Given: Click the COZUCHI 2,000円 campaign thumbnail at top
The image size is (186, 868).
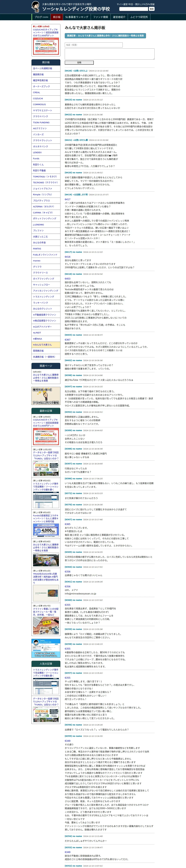Looking at the screenshot, I should coord(46,46).
